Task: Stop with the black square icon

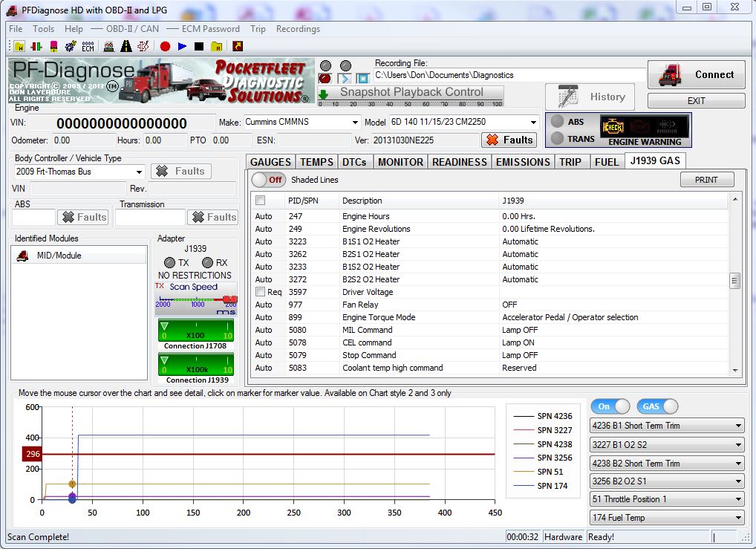Action: (x=199, y=46)
